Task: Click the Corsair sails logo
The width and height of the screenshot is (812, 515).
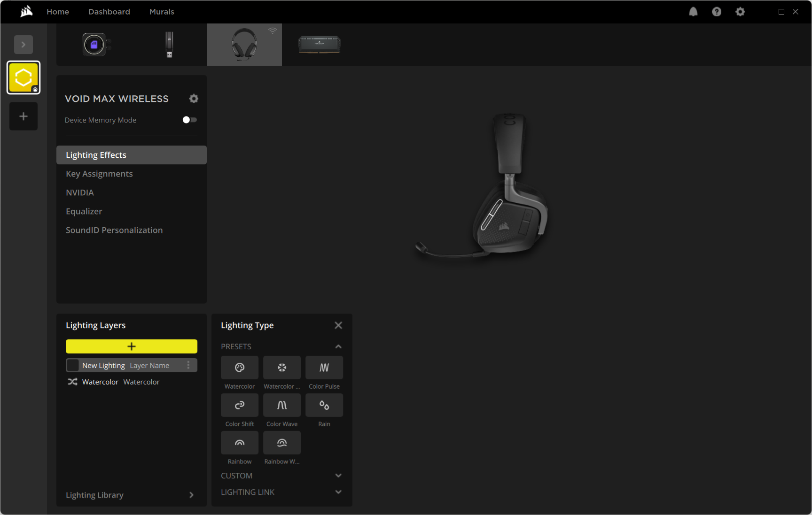Action: coord(27,11)
